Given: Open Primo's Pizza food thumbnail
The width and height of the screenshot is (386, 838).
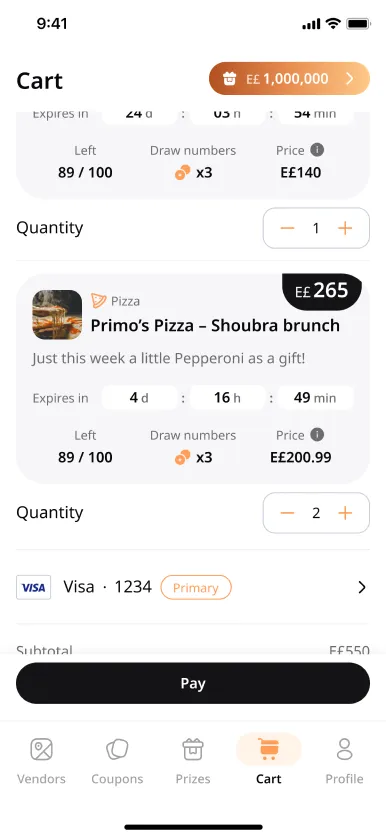Looking at the screenshot, I should [x=57, y=315].
